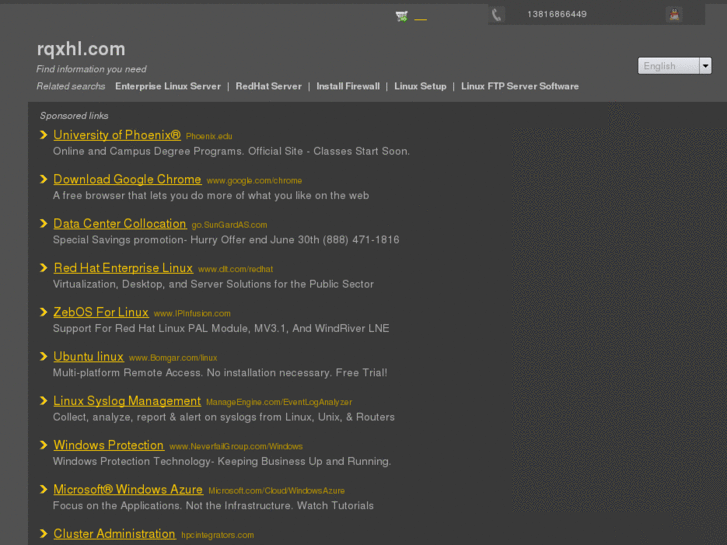Screen dimensions: 727x545
Task: Click the QQ penguin icon
Action: 675,15
